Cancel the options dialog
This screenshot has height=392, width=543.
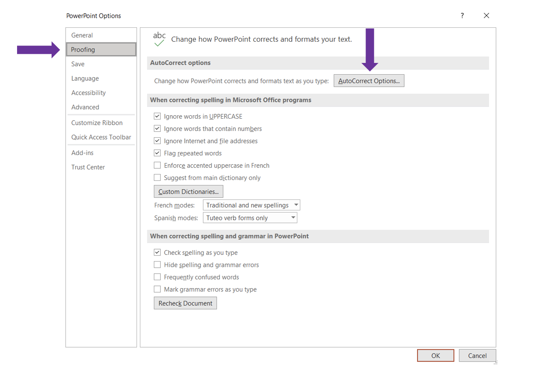click(x=477, y=356)
